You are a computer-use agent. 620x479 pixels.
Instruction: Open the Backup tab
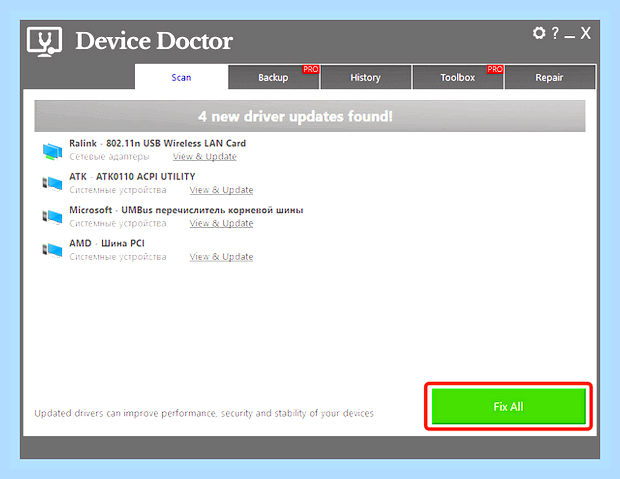pos(274,77)
